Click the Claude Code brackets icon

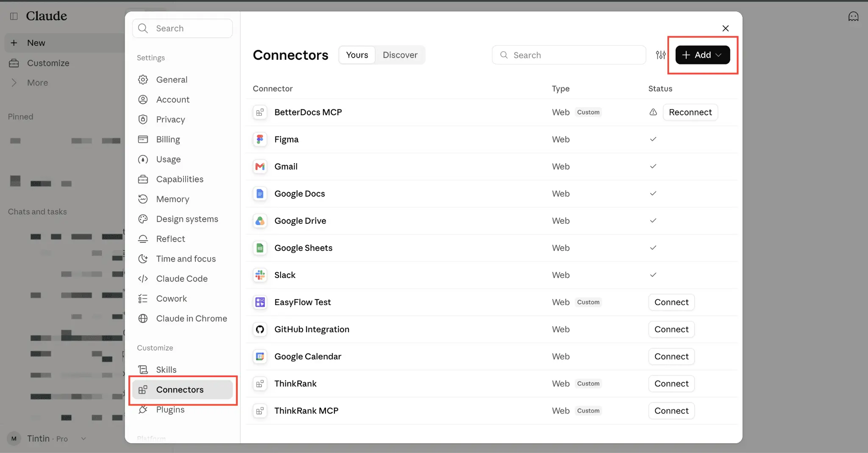(143, 279)
